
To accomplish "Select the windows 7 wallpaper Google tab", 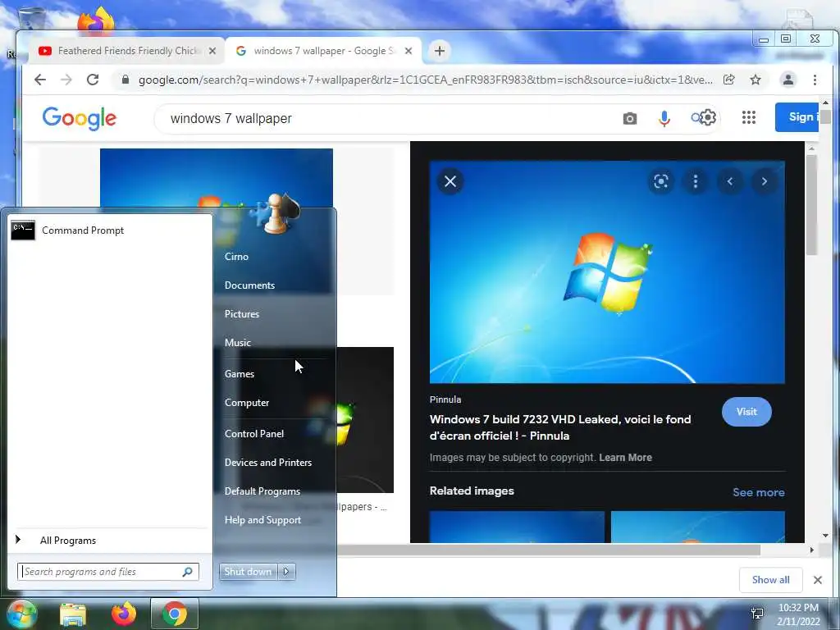I will pyautogui.click(x=323, y=51).
